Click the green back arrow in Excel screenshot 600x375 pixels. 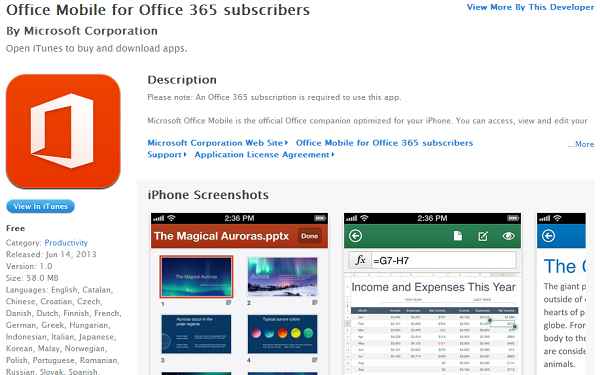tap(355, 236)
